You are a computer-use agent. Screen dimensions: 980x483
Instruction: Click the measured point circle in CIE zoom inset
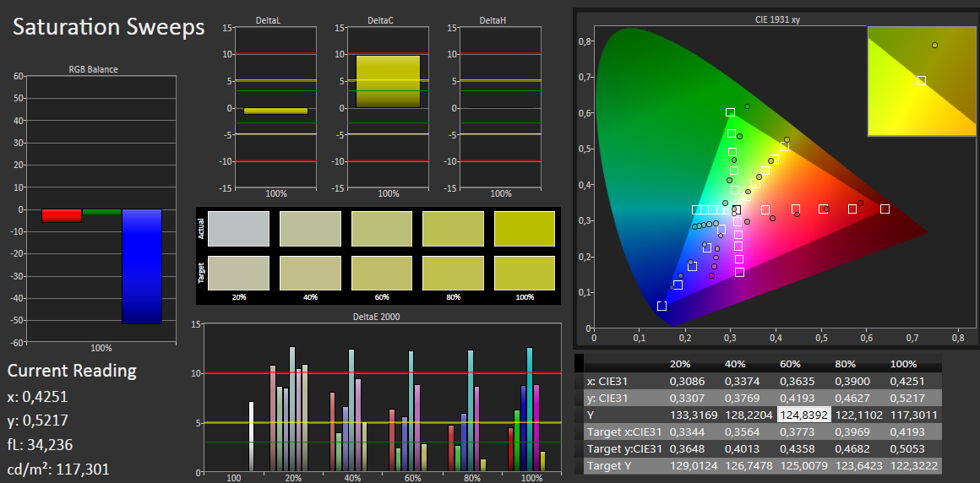934,45
